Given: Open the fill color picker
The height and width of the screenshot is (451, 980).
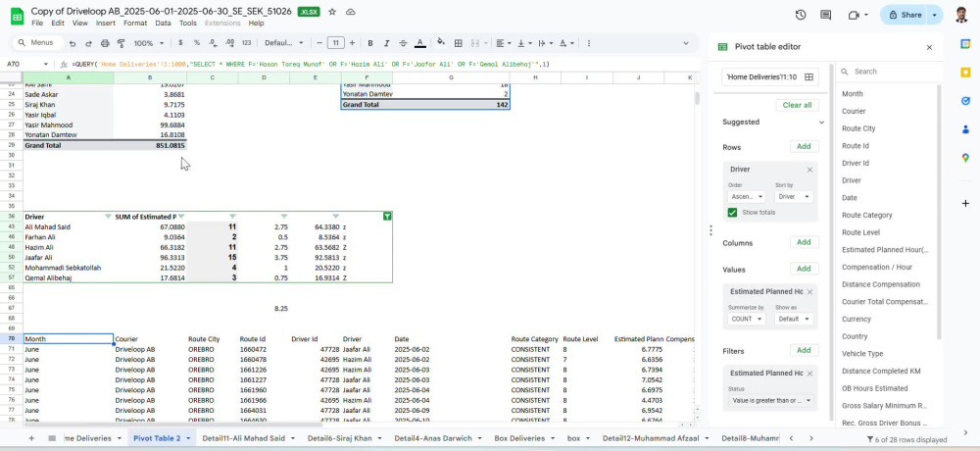Looking at the screenshot, I should pyautogui.click(x=441, y=43).
